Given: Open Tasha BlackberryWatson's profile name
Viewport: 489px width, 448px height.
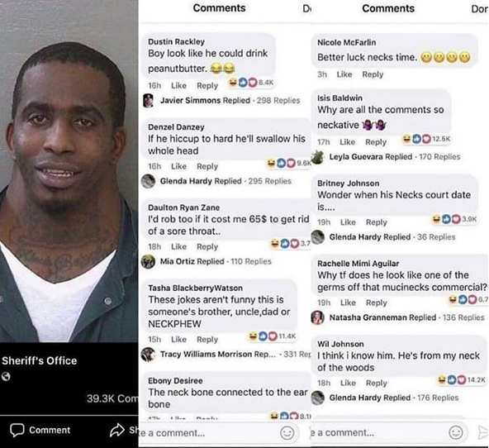Looking at the screenshot, I should (195, 288).
